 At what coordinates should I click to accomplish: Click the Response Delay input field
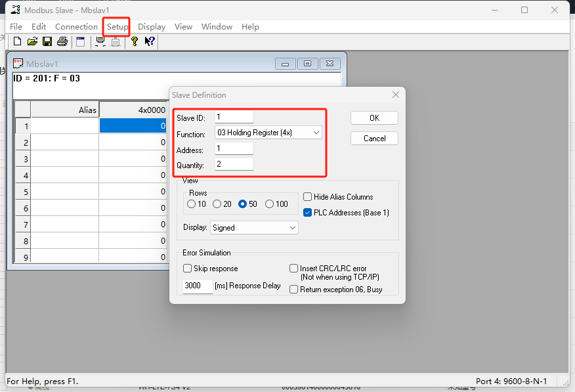[x=197, y=286]
